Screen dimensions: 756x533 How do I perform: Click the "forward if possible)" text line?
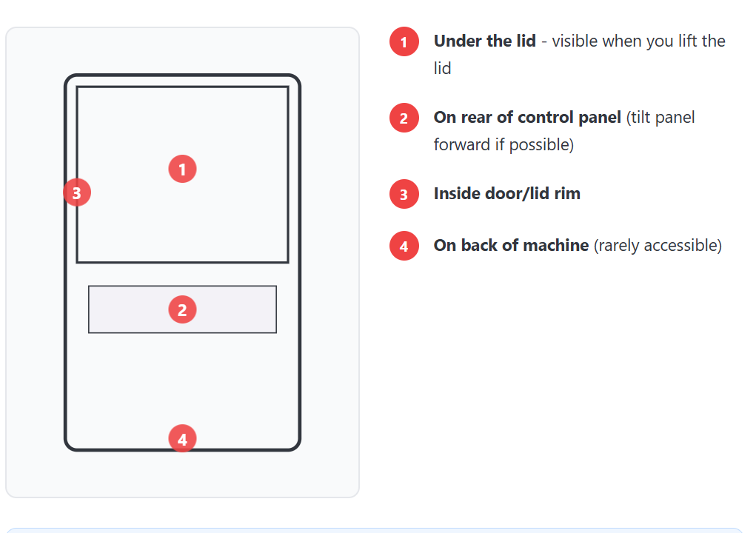pos(504,144)
